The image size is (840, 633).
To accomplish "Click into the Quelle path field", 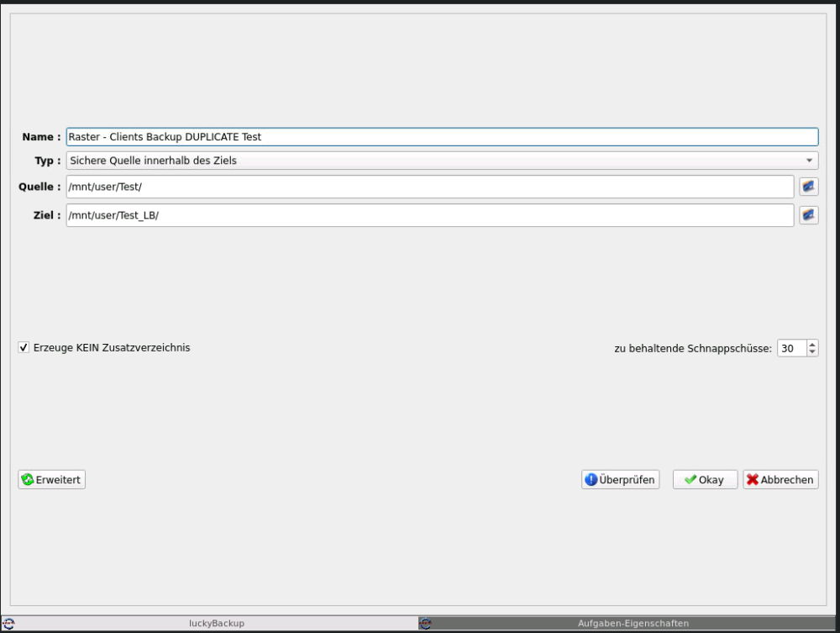I will 429,187.
